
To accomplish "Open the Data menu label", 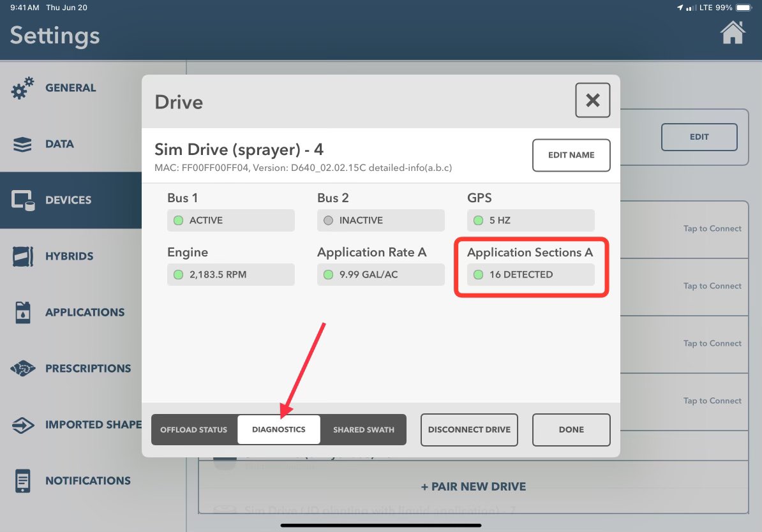I will pyautogui.click(x=59, y=144).
